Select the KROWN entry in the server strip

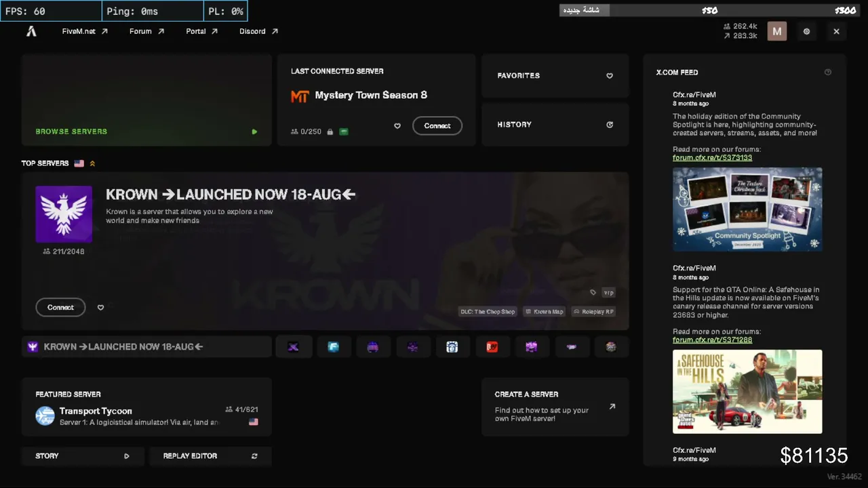click(x=146, y=347)
